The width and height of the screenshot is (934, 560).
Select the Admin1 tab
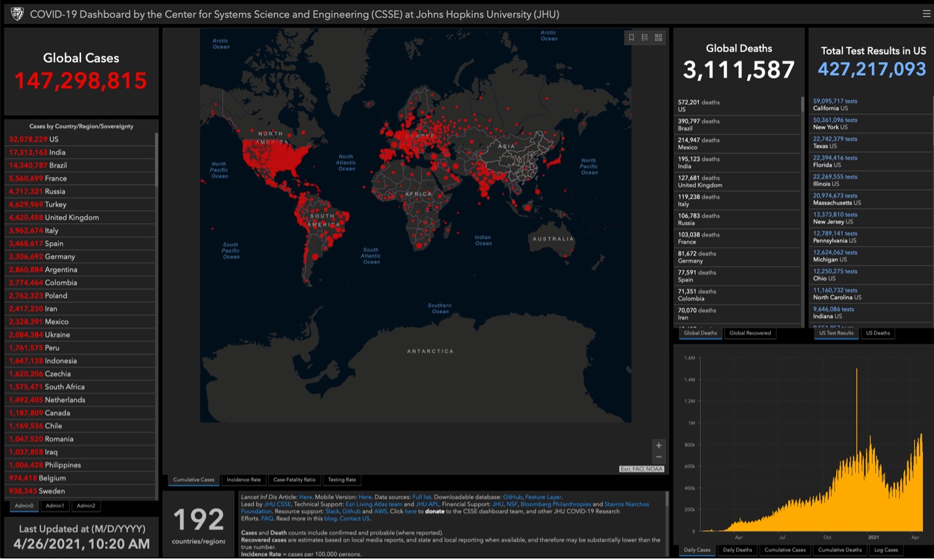(x=55, y=506)
